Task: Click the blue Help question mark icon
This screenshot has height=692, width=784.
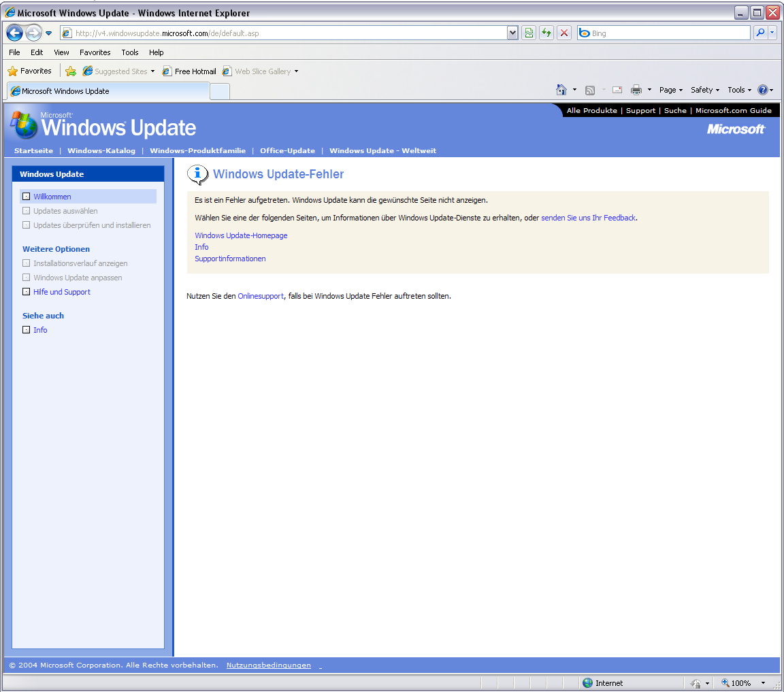Action: tap(762, 90)
